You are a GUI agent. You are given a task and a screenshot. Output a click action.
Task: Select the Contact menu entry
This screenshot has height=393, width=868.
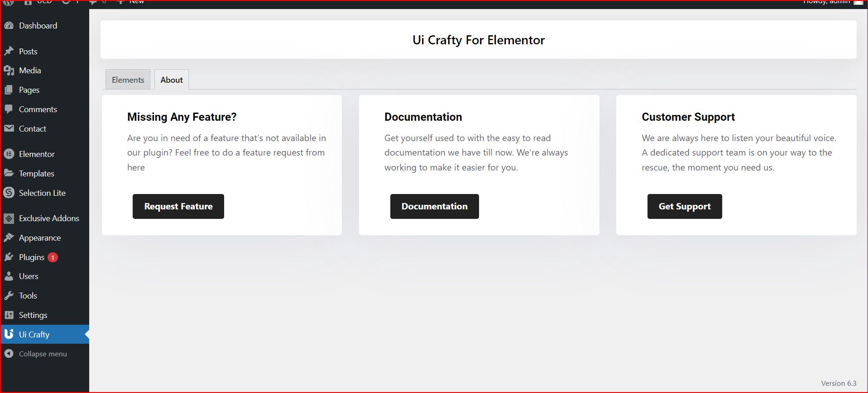click(x=45, y=129)
